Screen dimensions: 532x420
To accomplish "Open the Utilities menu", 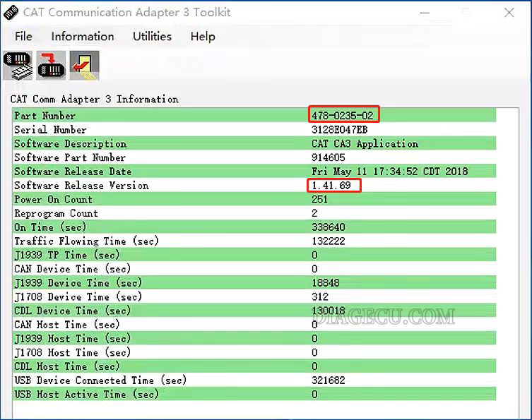I will click(x=152, y=36).
